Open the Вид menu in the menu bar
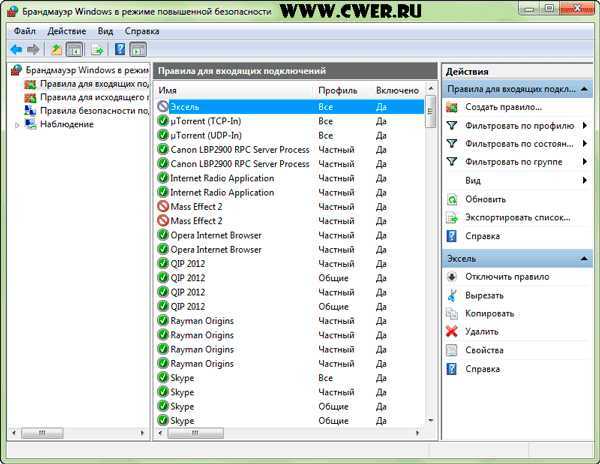This screenshot has width=600, height=464. 105,31
